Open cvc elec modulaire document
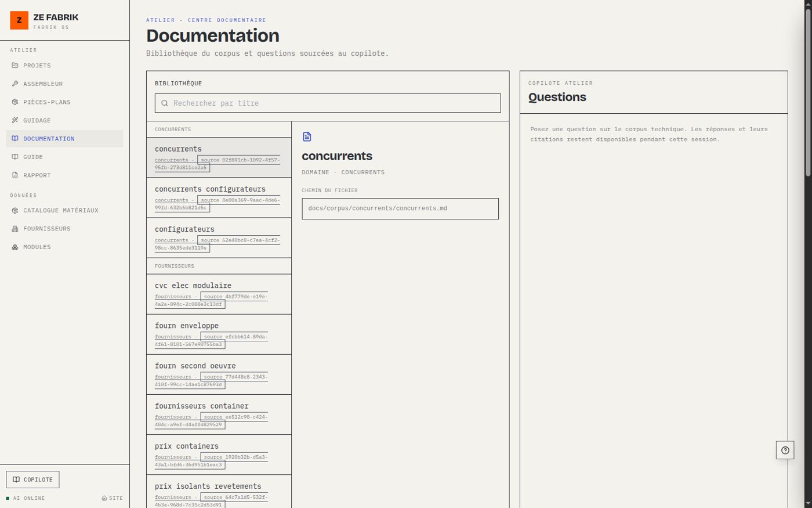This screenshot has height=508, width=812. click(219, 294)
